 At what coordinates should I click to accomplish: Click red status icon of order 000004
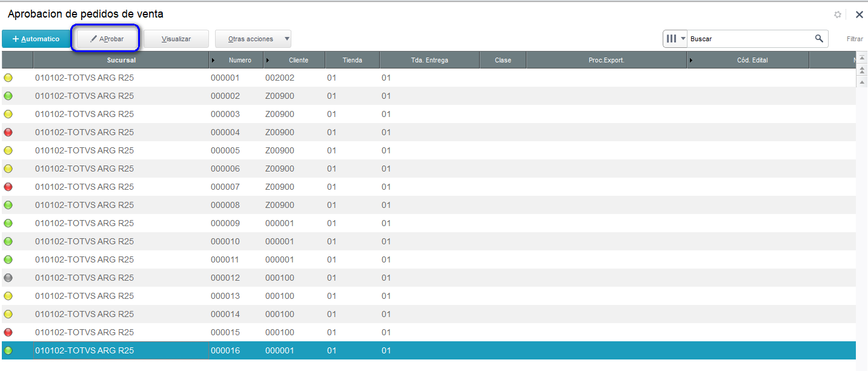tap(8, 132)
